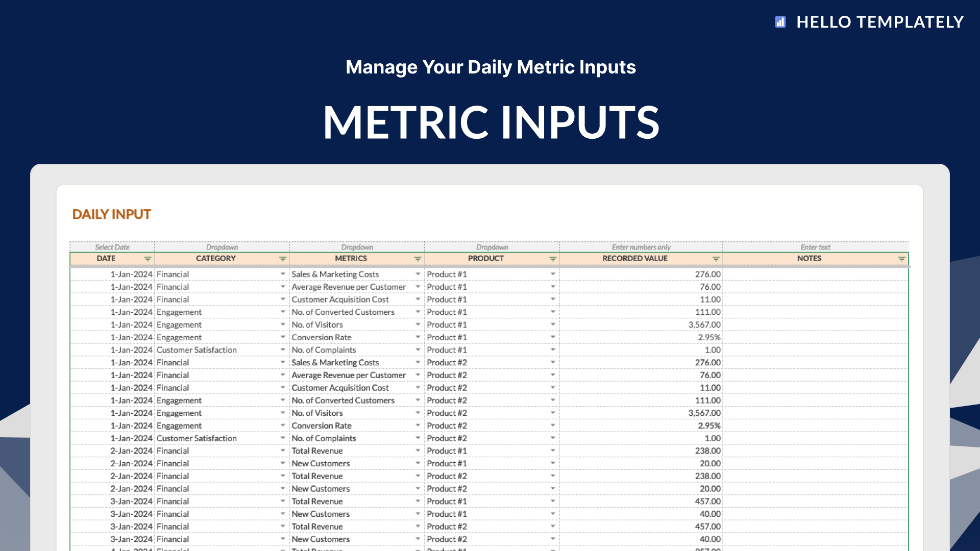The width and height of the screenshot is (980, 551).
Task: Click the filter icon on the DATE column
Action: click(x=148, y=259)
